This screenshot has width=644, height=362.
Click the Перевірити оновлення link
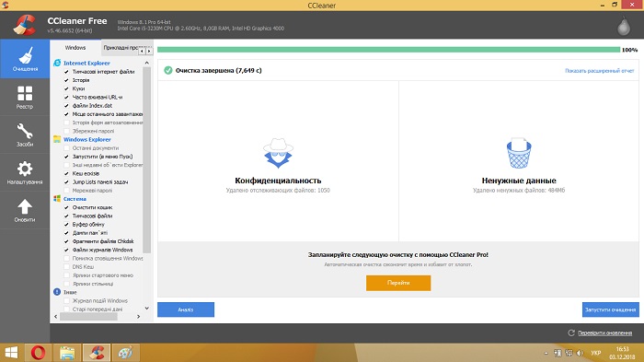point(604,333)
